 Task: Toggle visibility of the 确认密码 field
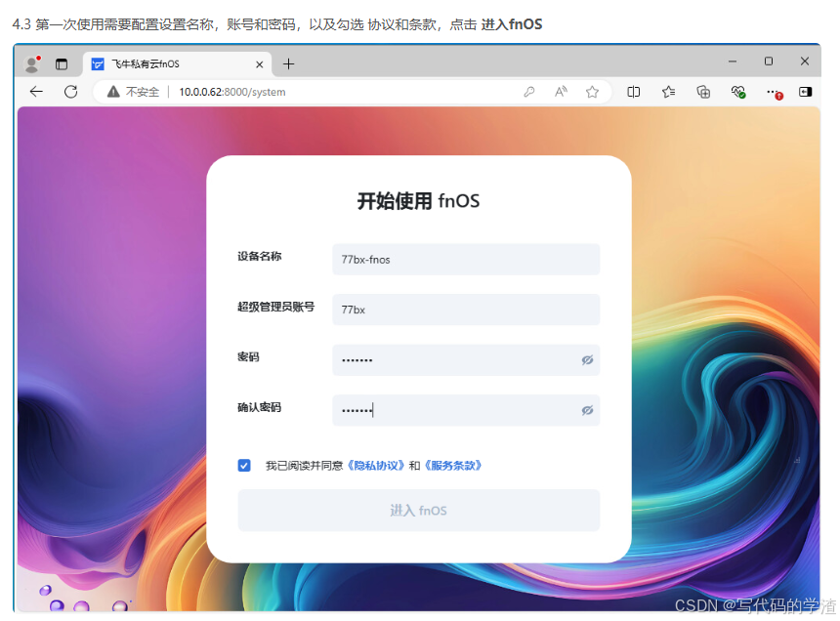coord(587,410)
